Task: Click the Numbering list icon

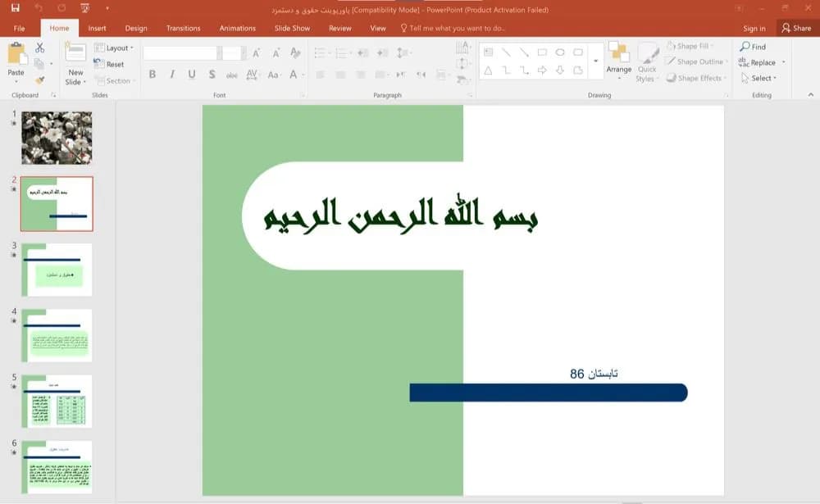Action: pyautogui.click(x=341, y=52)
